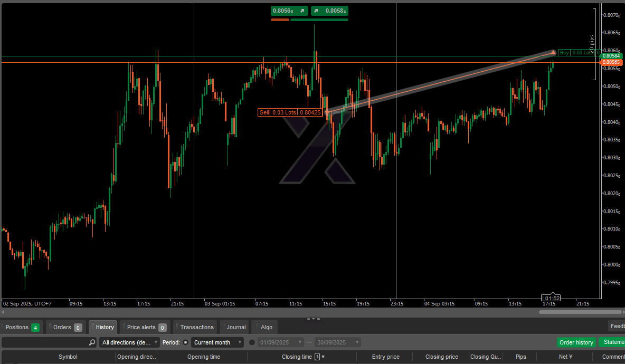Viewport: 625px width, 364px height.
Task: Open the 30/09/2025 end date picker
Action: [338, 342]
